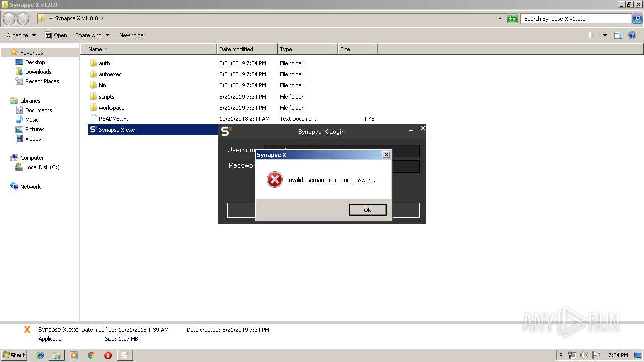The height and width of the screenshot is (362, 644).
Task: Open Pictures library
Action: [35, 129]
